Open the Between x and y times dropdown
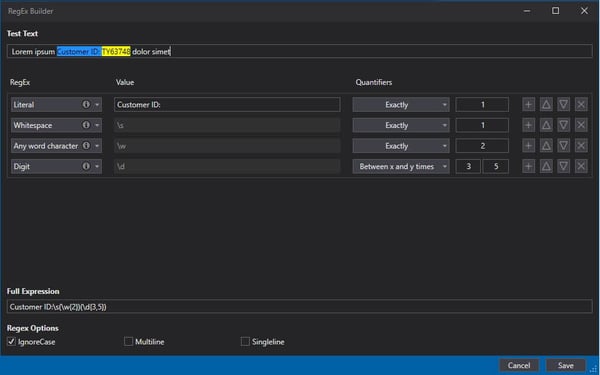This screenshot has height=375, width=600. (x=401, y=166)
